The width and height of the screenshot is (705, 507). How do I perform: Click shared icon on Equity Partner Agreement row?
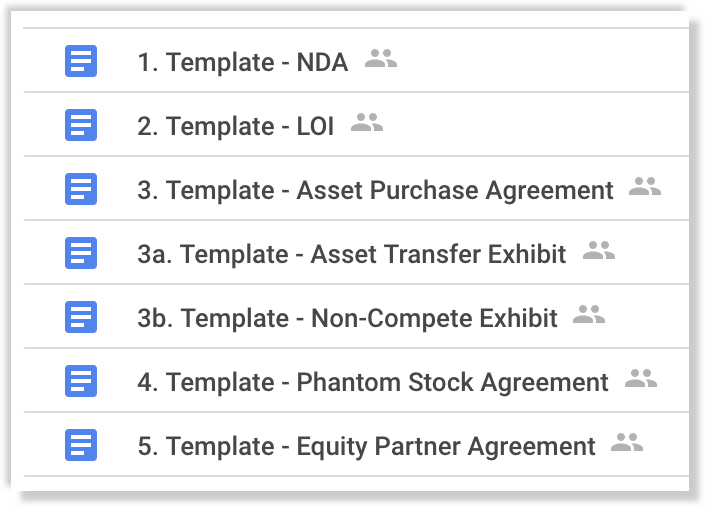[x=627, y=443]
